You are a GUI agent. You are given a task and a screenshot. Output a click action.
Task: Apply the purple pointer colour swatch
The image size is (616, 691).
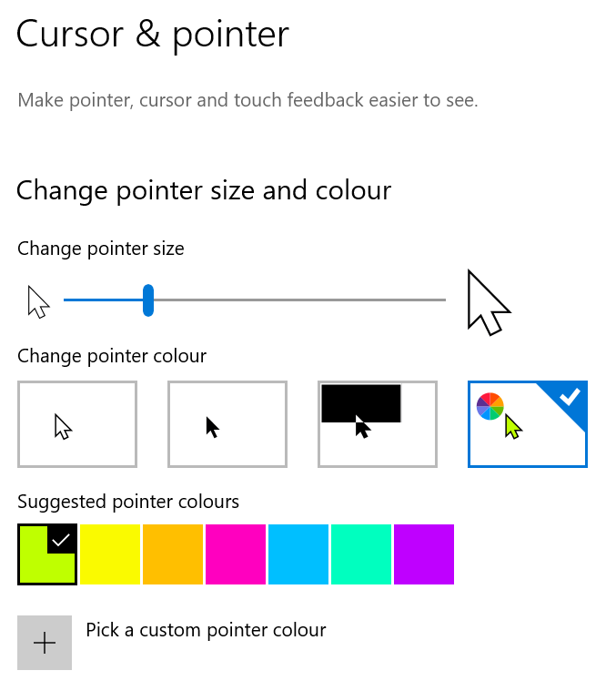point(424,554)
